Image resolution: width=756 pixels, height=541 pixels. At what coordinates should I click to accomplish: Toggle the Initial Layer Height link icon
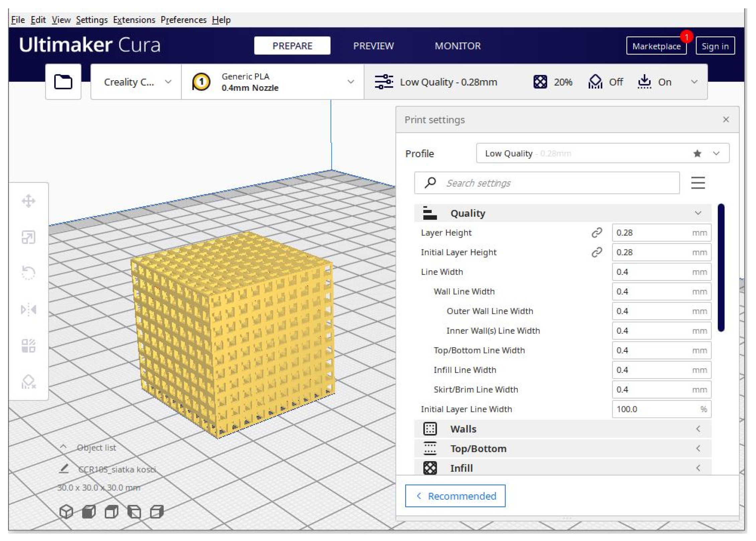click(x=597, y=252)
